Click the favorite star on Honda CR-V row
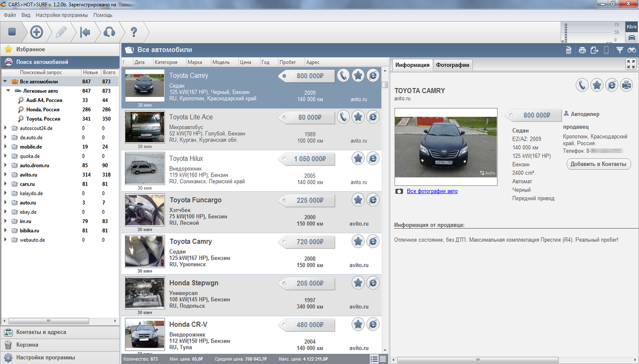This screenshot has height=364, width=639. tap(358, 324)
